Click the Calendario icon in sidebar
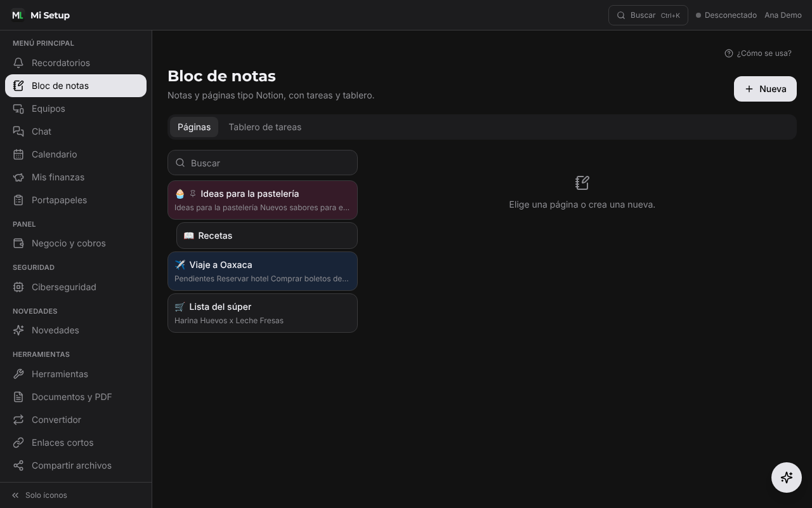Viewport: 812px width, 508px height. point(18,154)
